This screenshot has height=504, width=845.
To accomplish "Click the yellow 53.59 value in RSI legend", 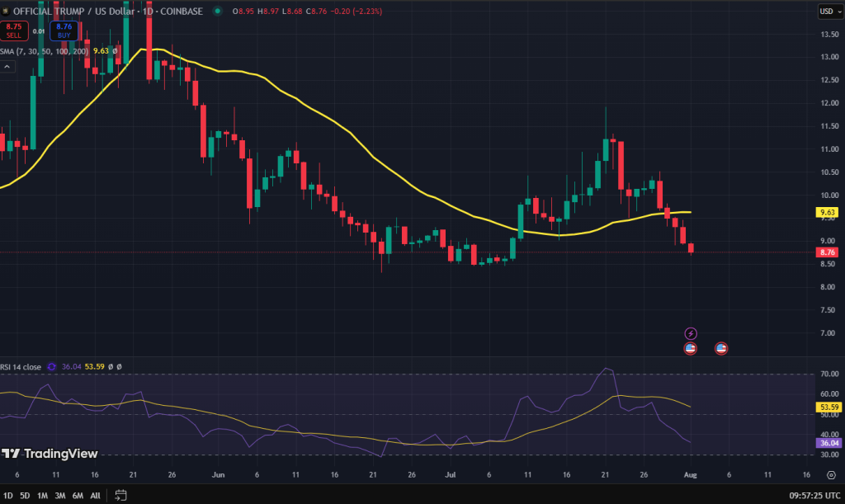I will [94, 367].
